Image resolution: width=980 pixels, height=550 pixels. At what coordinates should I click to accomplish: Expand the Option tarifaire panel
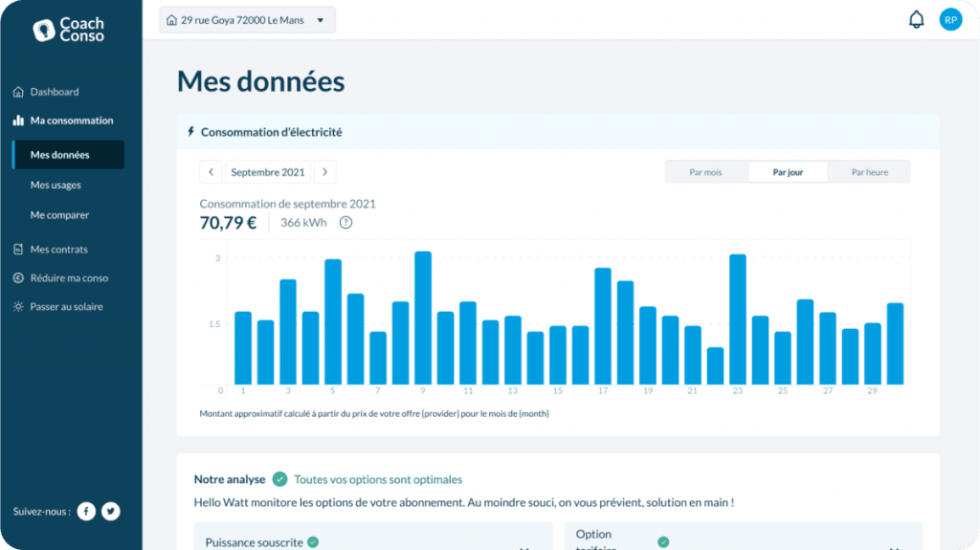point(894,547)
